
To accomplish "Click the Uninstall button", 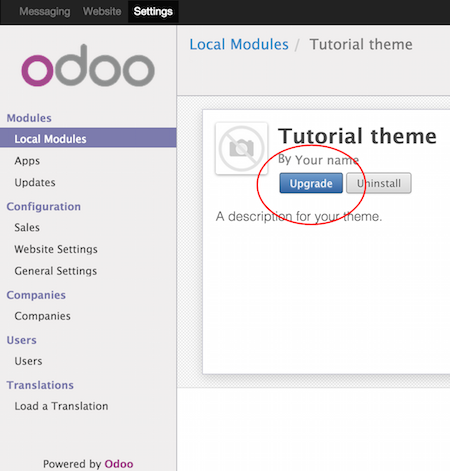I will tap(379, 183).
